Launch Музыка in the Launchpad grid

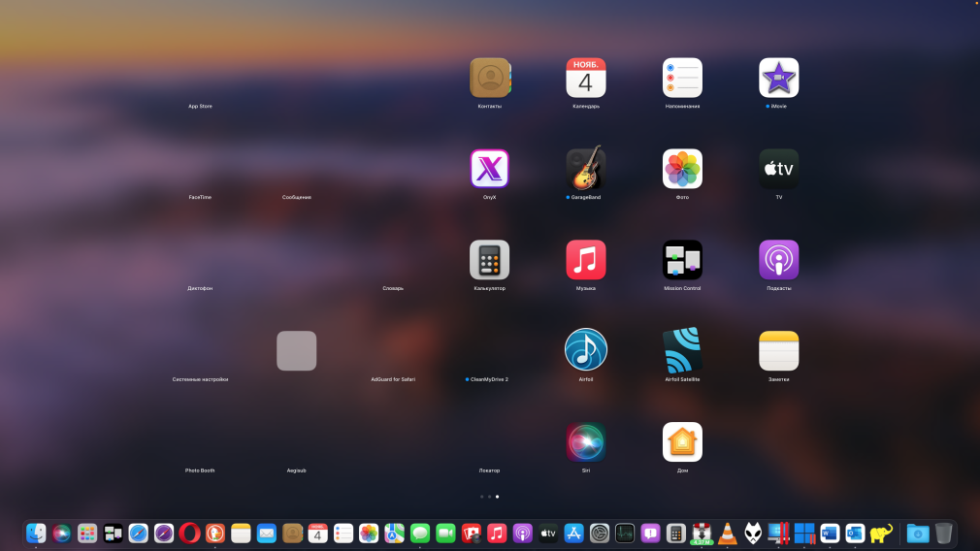click(x=586, y=260)
